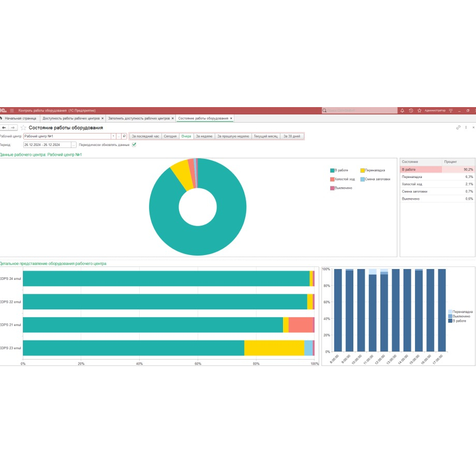This screenshot has width=476, height=476.
Task: Select the За 30 дней period
Action: (291, 136)
